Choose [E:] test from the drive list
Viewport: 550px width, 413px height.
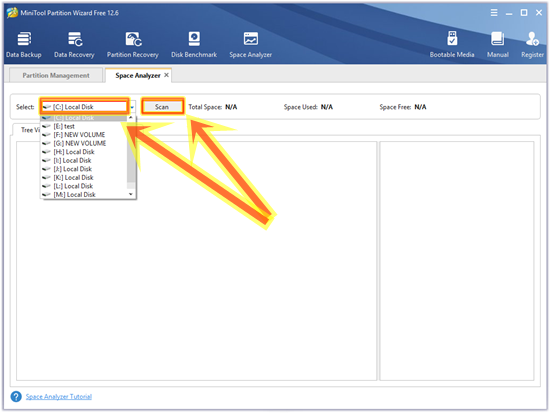point(84,126)
